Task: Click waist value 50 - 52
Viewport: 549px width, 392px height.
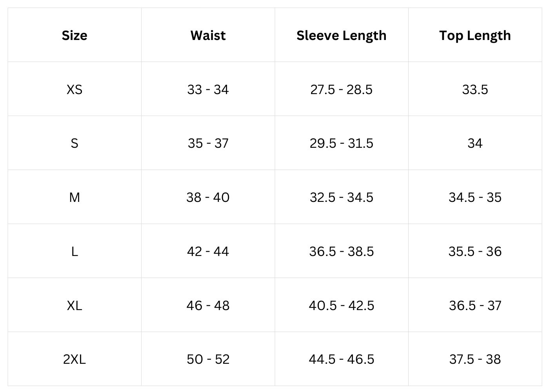Action: pos(208,359)
